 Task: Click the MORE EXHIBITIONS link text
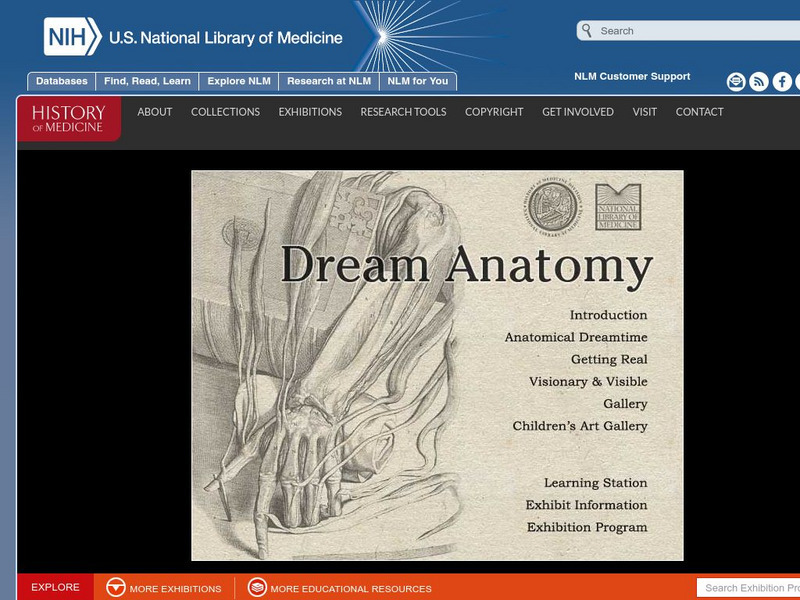176,589
